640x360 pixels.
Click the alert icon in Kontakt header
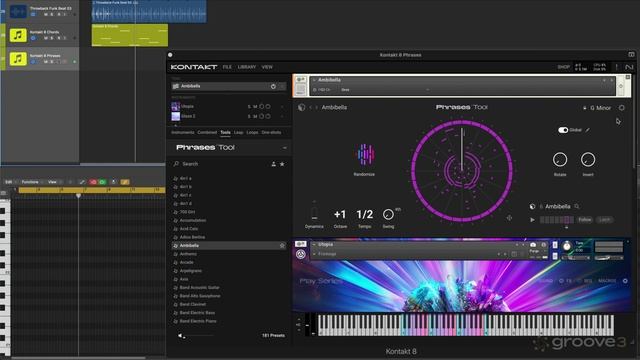click(x=616, y=67)
